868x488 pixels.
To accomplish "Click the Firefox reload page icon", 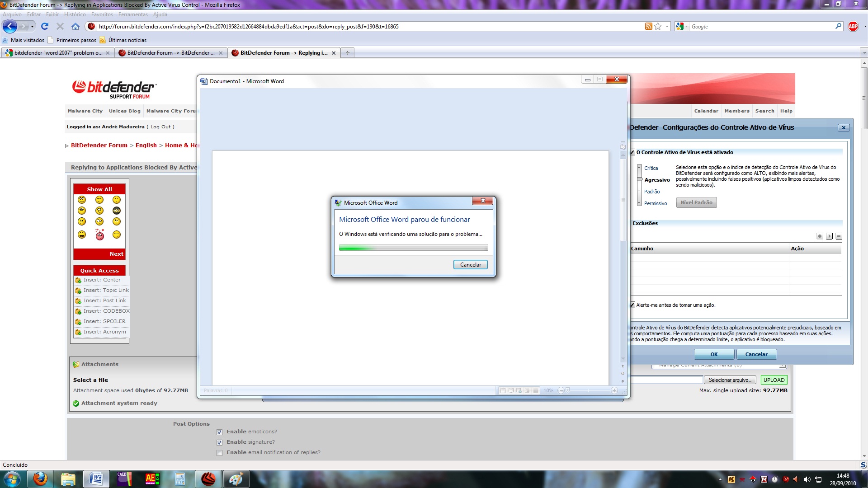I will pos(45,27).
